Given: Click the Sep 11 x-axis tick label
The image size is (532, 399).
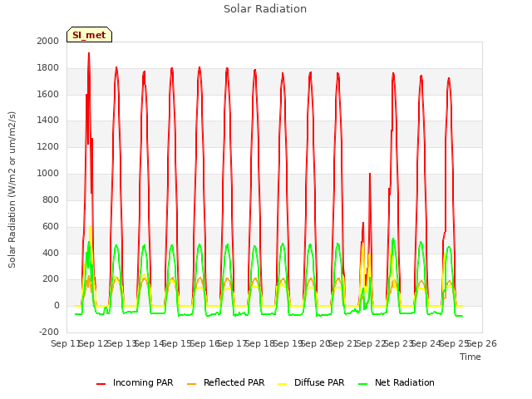Looking at the screenshot, I should [65, 343].
